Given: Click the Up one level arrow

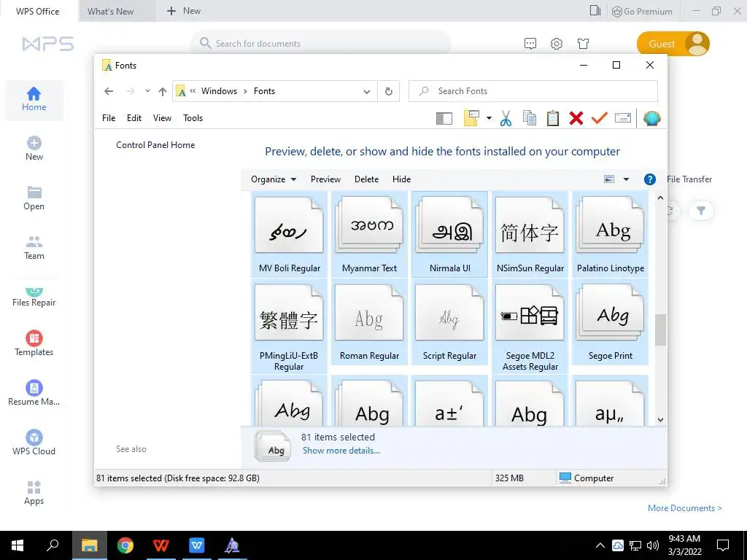Looking at the screenshot, I should click(163, 91).
